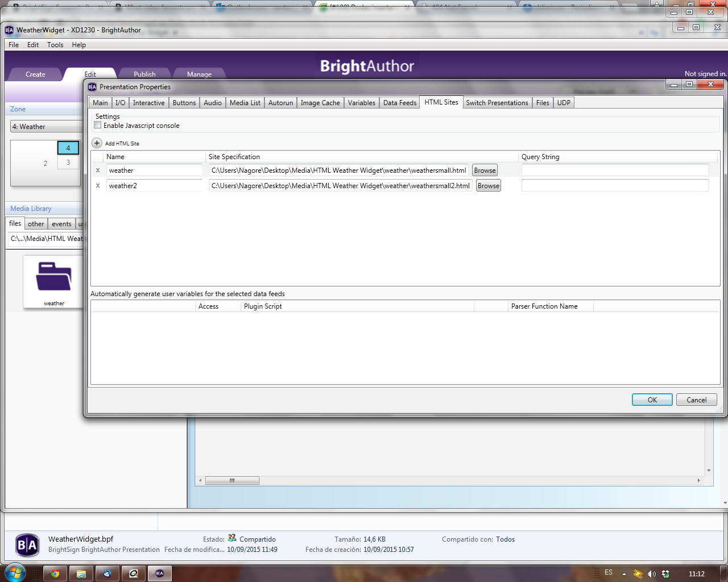
Task: Open the Tools menu
Action: pyautogui.click(x=55, y=45)
